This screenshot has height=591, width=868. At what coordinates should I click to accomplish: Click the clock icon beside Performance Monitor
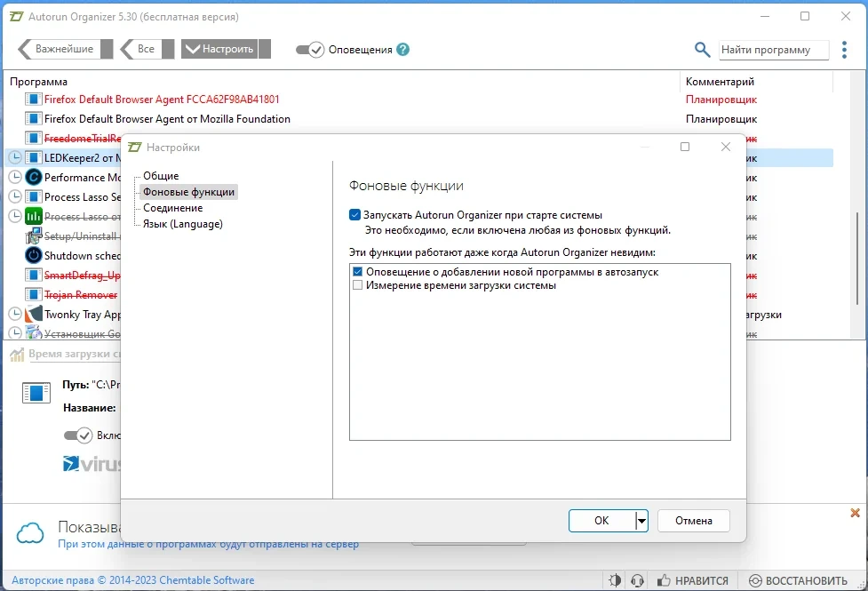pos(15,177)
